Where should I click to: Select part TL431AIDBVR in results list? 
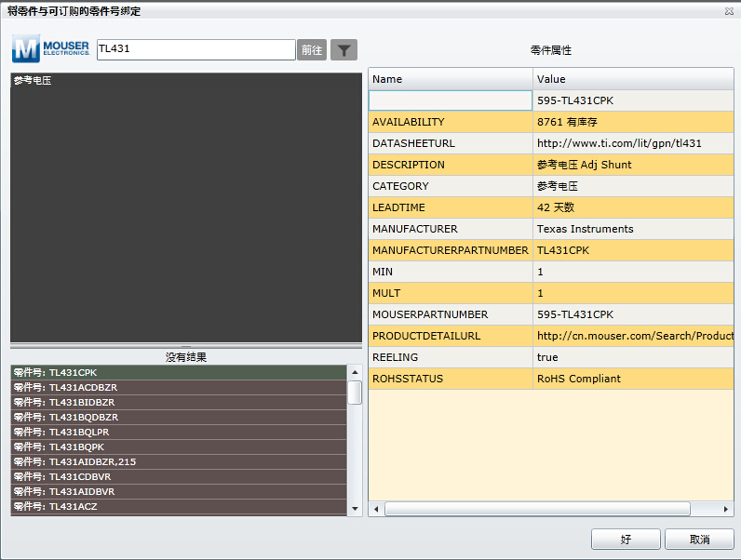(x=179, y=491)
